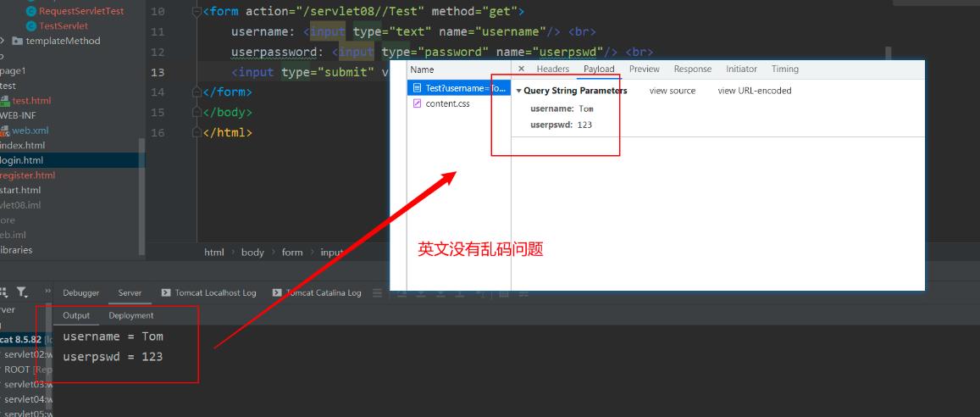Collapse the form tag fold on line 10

click(x=197, y=11)
